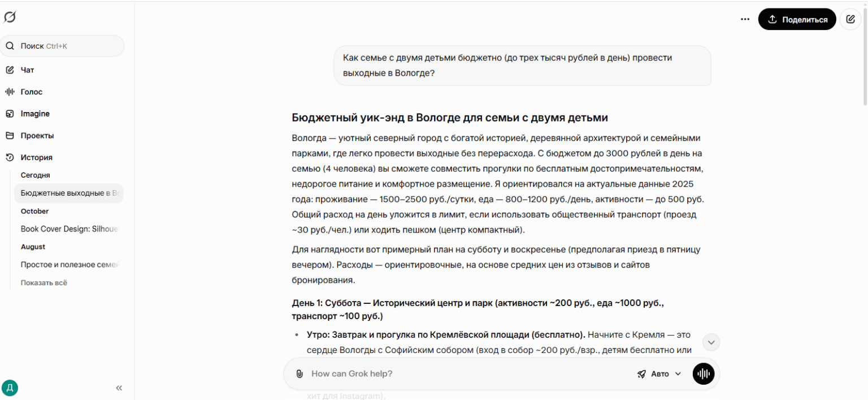Screen dimensions: 868x400
Task: Click the user message about Вологда
Action: point(522,66)
